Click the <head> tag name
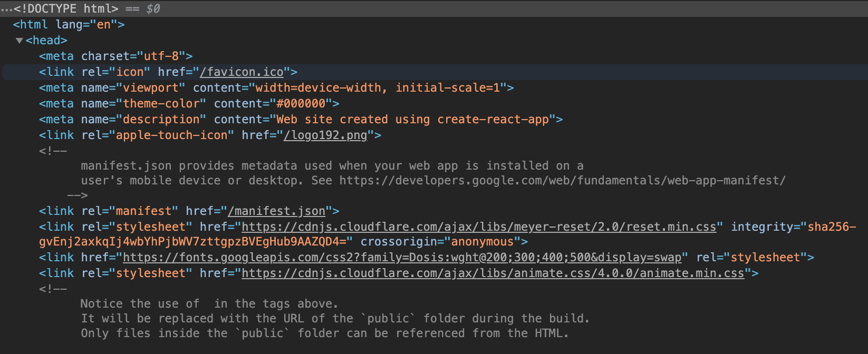This screenshot has width=868, height=354. [46, 41]
